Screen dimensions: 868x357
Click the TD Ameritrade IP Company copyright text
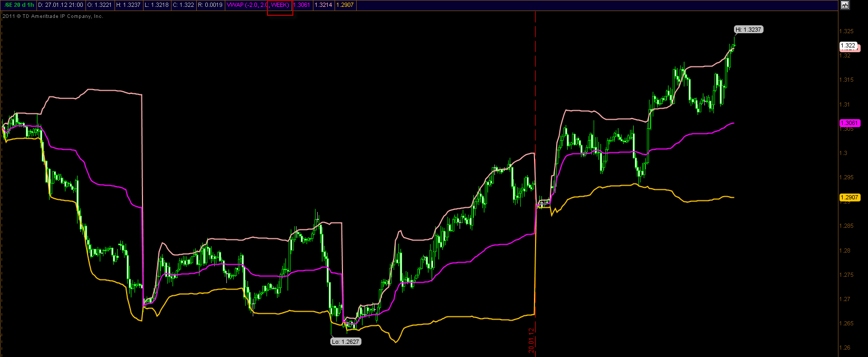point(53,16)
